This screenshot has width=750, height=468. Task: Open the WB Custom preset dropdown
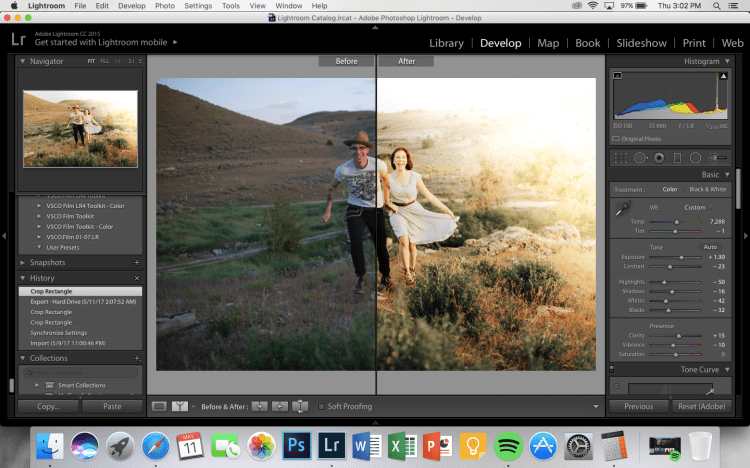click(696, 207)
